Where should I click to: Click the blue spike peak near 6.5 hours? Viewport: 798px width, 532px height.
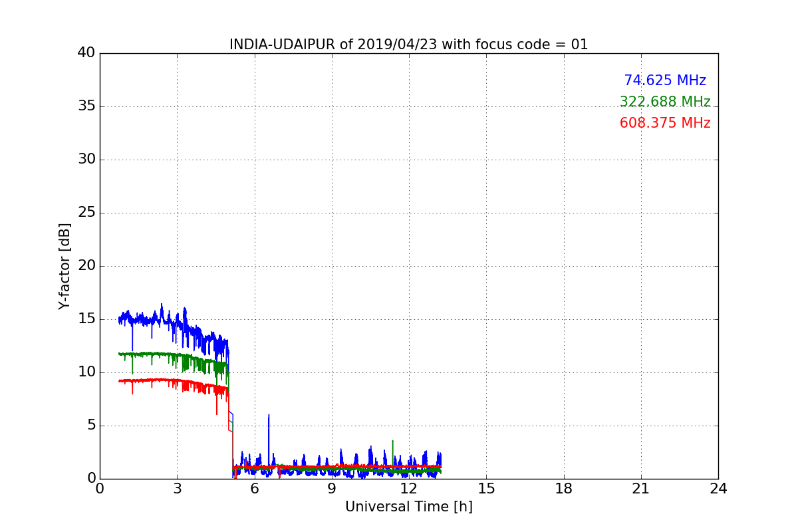[x=269, y=415]
